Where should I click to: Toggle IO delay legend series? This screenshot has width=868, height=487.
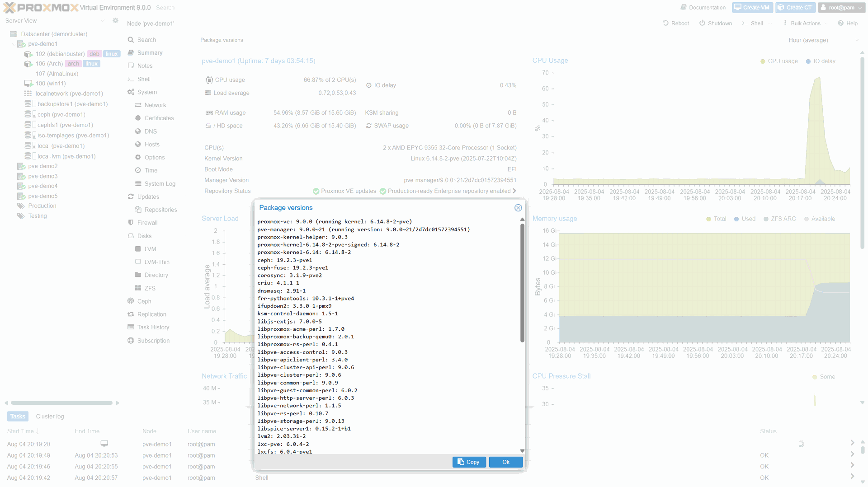click(821, 61)
